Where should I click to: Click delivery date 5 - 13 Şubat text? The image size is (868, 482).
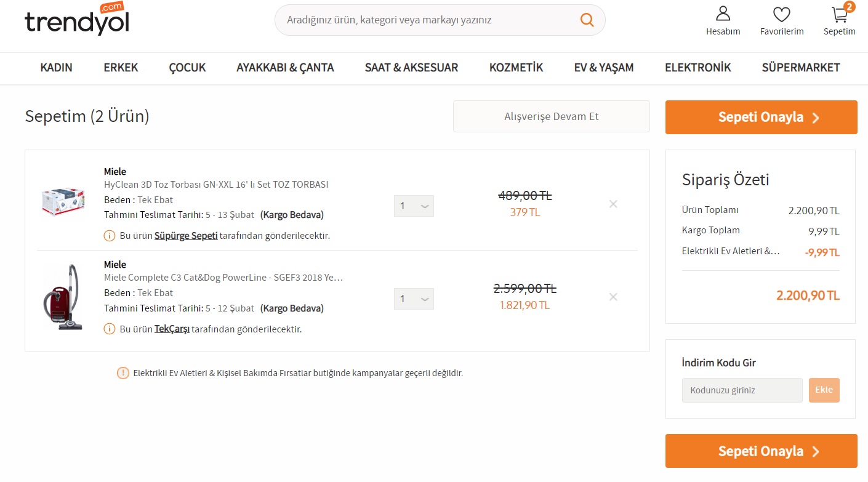point(231,215)
